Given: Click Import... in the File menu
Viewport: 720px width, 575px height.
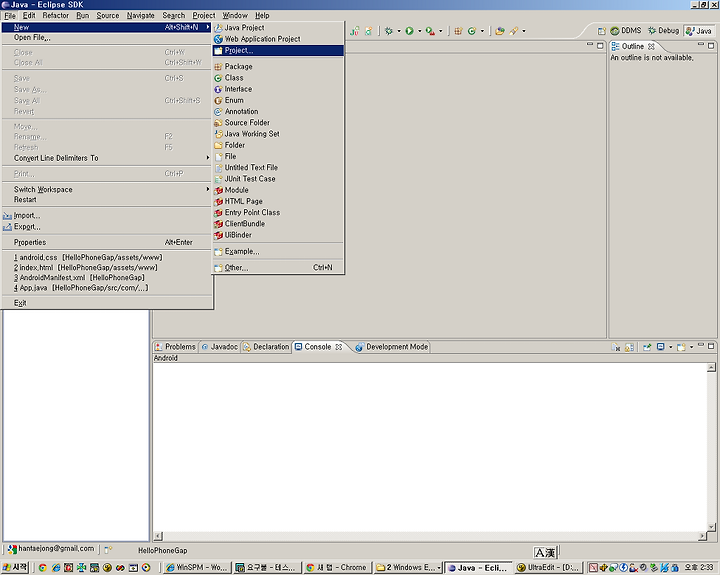Looking at the screenshot, I should click(x=107, y=215).
